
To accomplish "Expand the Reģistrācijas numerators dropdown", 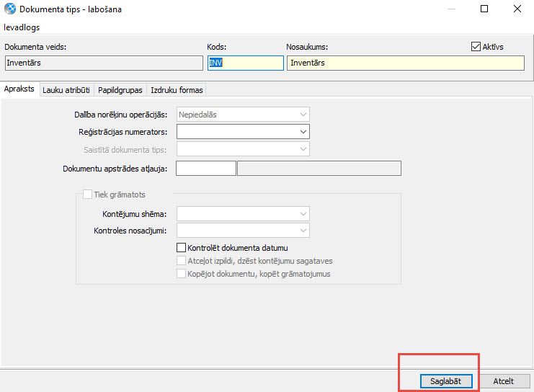I will 243,132.
